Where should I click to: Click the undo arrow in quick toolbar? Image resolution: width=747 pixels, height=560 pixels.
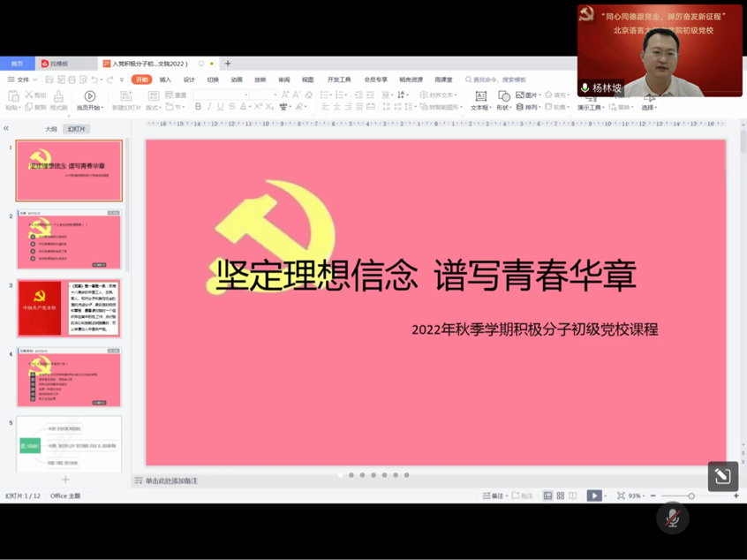95,79
